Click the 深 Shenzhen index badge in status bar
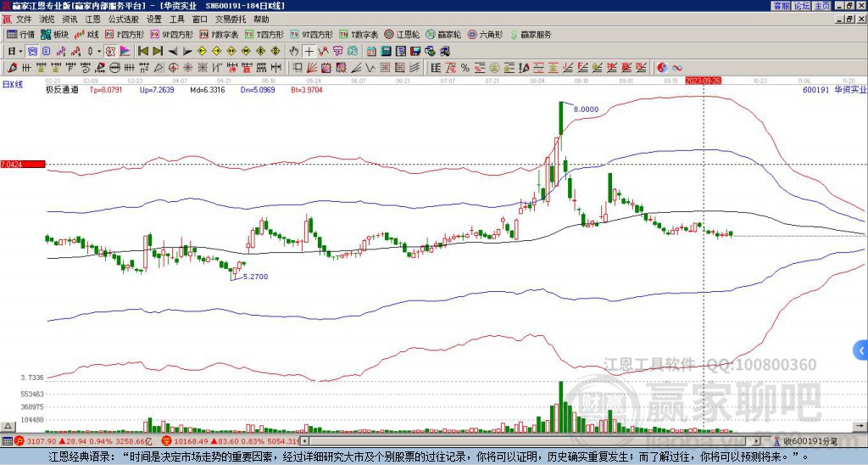 click(x=167, y=441)
